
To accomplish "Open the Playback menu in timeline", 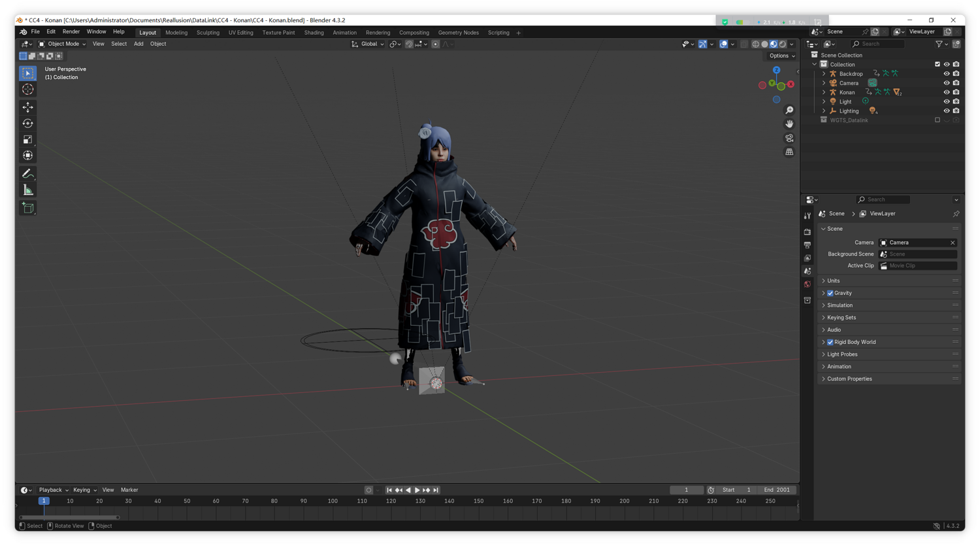I will click(53, 490).
